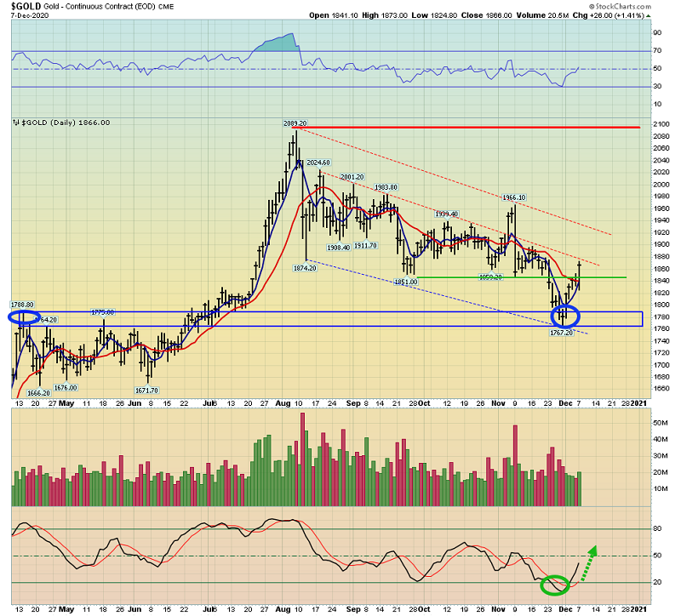Click the 1788.80 price label

(22, 305)
